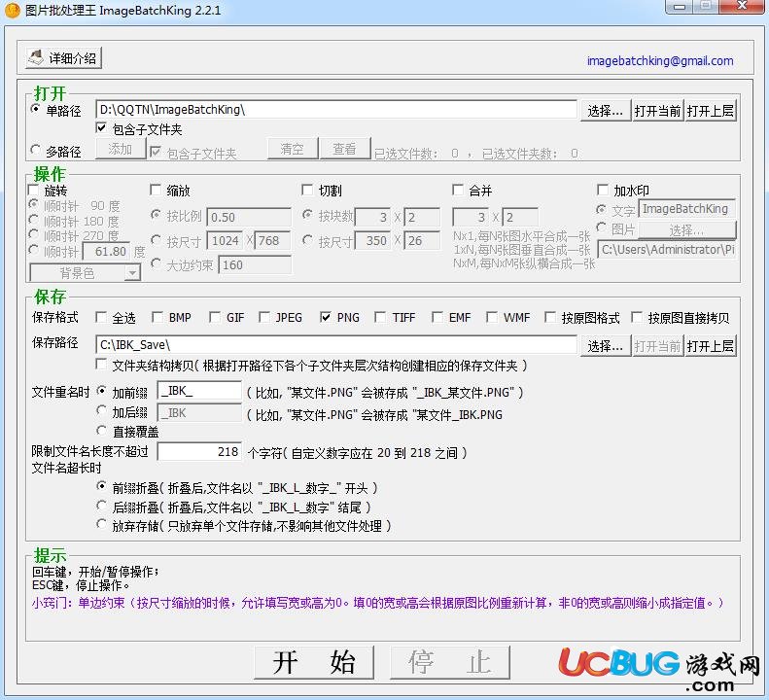769x700 pixels.
Task: Click the scale height field 768
Action: 272,240
